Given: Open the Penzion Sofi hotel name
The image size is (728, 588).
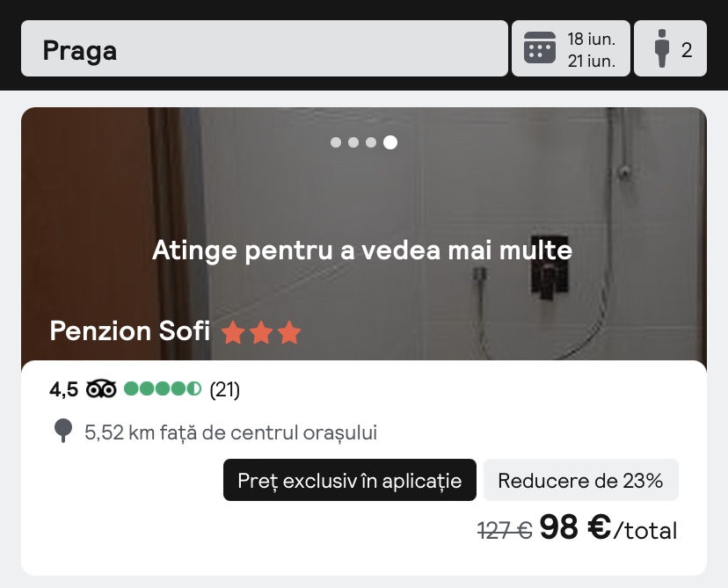Looking at the screenshot, I should pyautogui.click(x=130, y=331).
